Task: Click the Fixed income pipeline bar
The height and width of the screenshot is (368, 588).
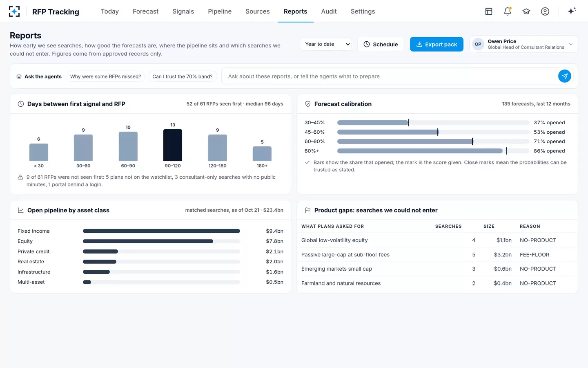Action: pyautogui.click(x=161, y=231)
